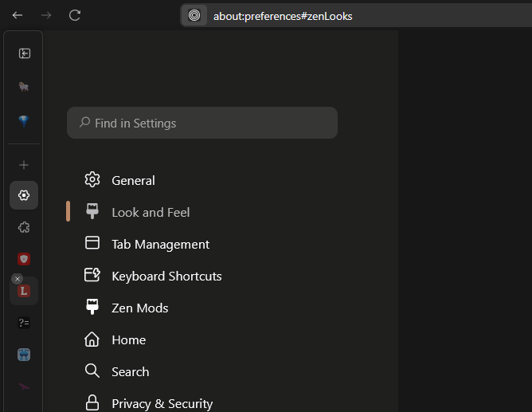Open the red shield sidebar tab
Screen dimensions: 532x412
point(24,259)
